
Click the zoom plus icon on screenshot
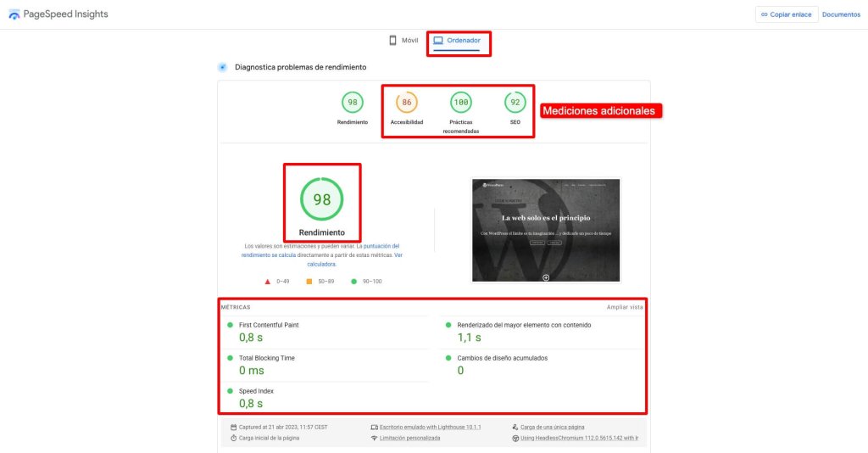tap(546, 277)
